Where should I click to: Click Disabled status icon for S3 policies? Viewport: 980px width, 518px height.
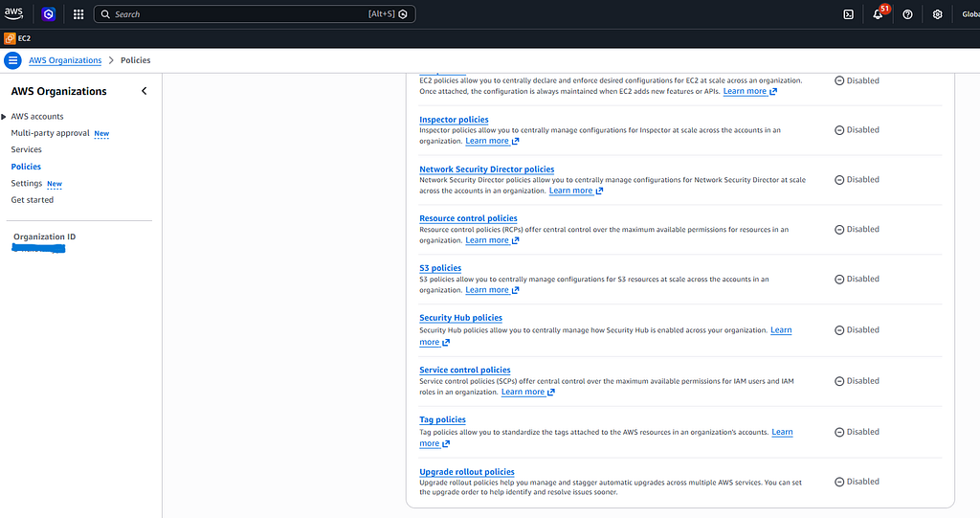point(839,279)
